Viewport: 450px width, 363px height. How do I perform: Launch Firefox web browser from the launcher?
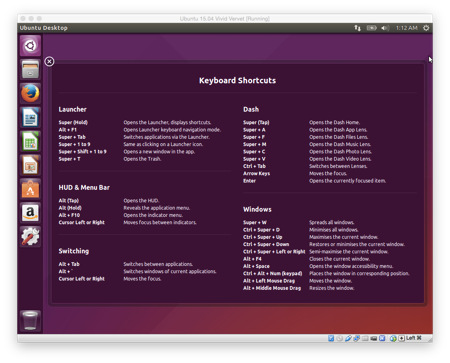point(30,93)
